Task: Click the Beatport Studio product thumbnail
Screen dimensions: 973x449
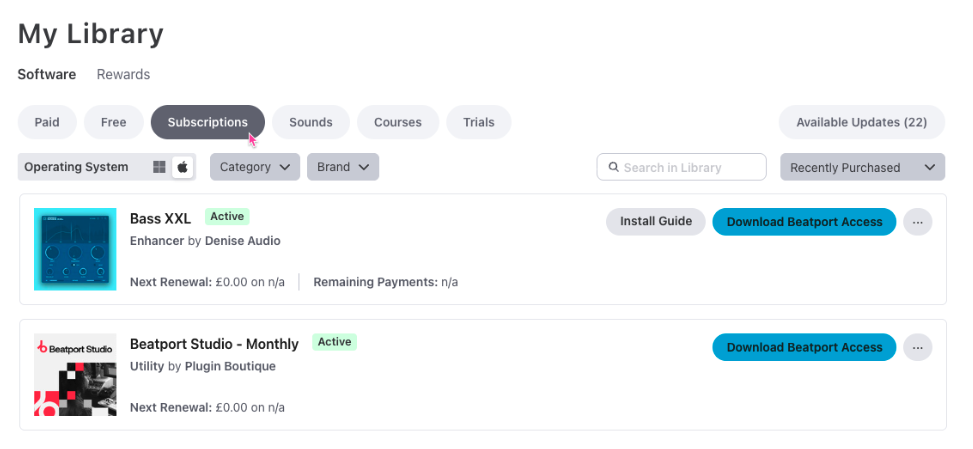Action: point(75,375)
